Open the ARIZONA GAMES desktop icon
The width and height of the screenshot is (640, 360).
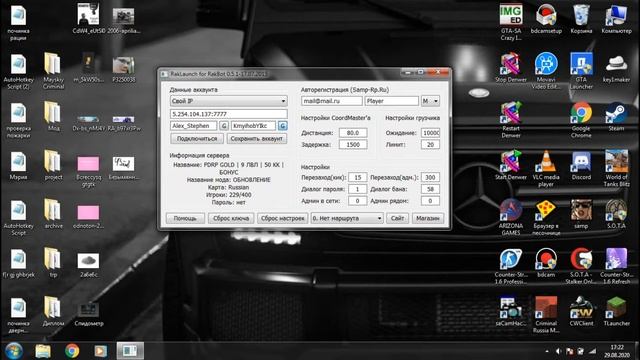(511, 217)
